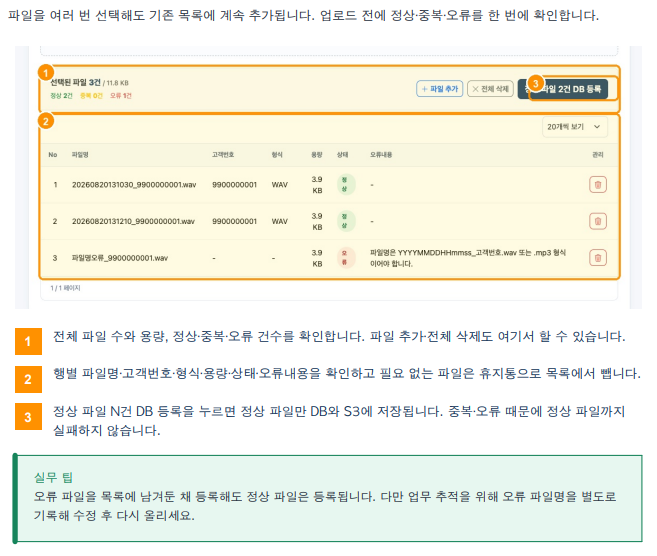This screenshot has width=657, height=556.
Task: Click the chevron arrow in 20개씩 보기
Action: coord(597,127)
